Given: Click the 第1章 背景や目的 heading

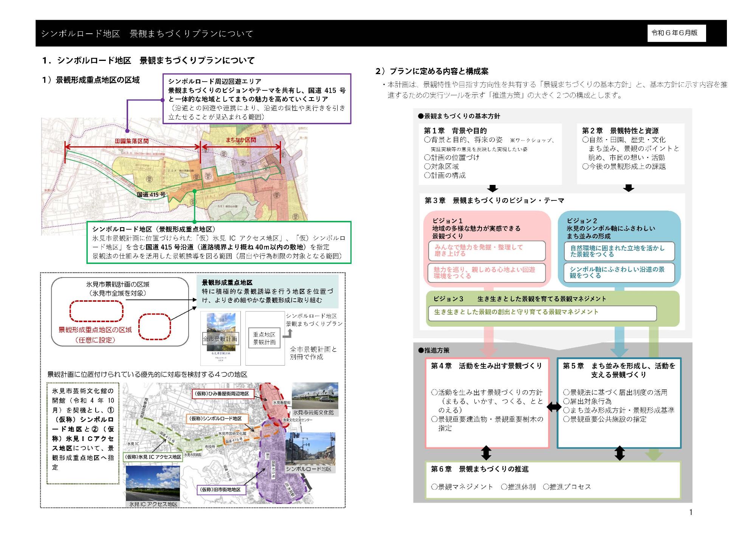Looking at the screenshot, I should click(455, 131).
